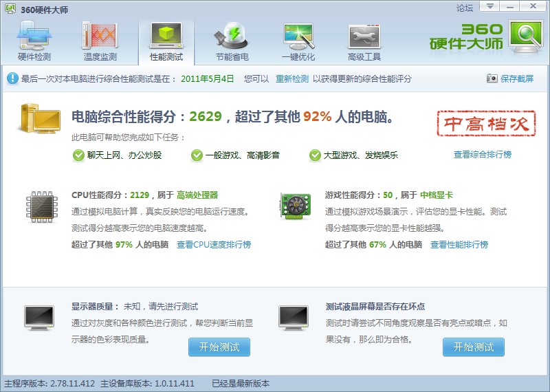Select the 性能测试 performance test monitor icon
The image size is (550, 392).
[x=166, y=36]
